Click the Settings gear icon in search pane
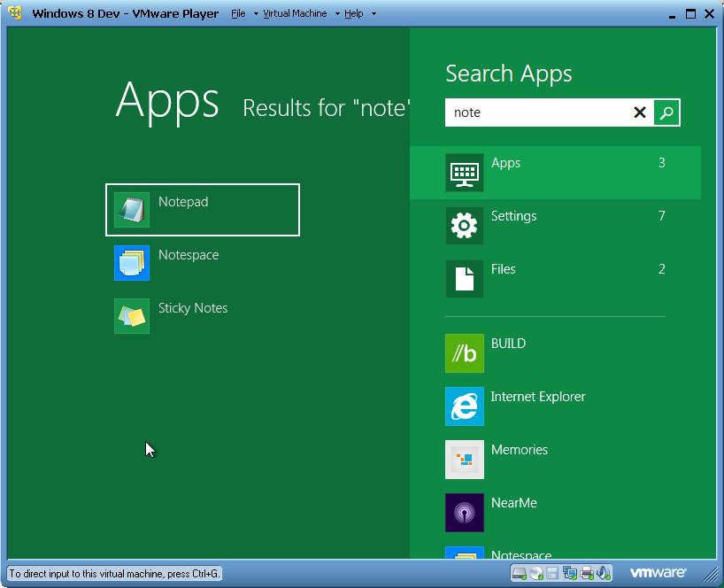 (x=465, y=226)
